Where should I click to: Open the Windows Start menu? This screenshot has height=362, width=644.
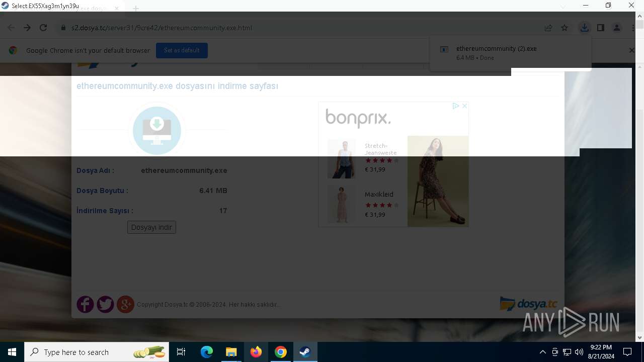(12, 352)
